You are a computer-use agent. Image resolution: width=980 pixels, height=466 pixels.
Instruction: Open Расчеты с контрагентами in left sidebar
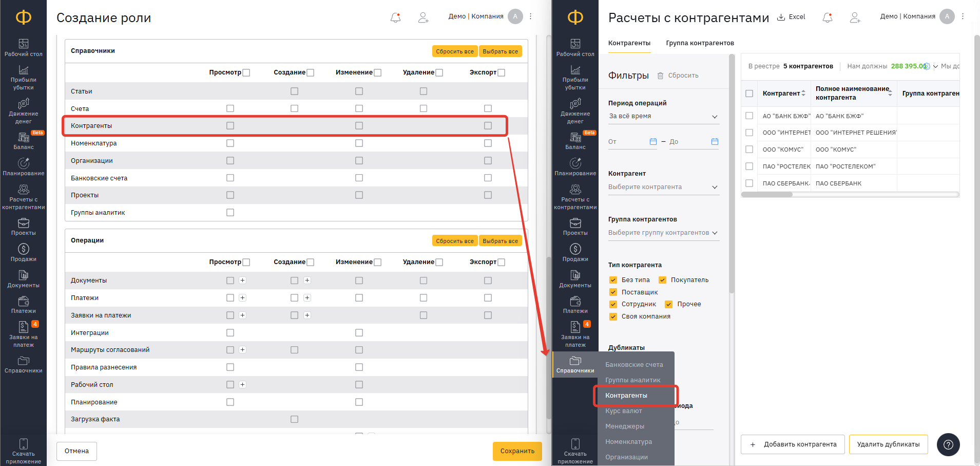coord(24,197)
